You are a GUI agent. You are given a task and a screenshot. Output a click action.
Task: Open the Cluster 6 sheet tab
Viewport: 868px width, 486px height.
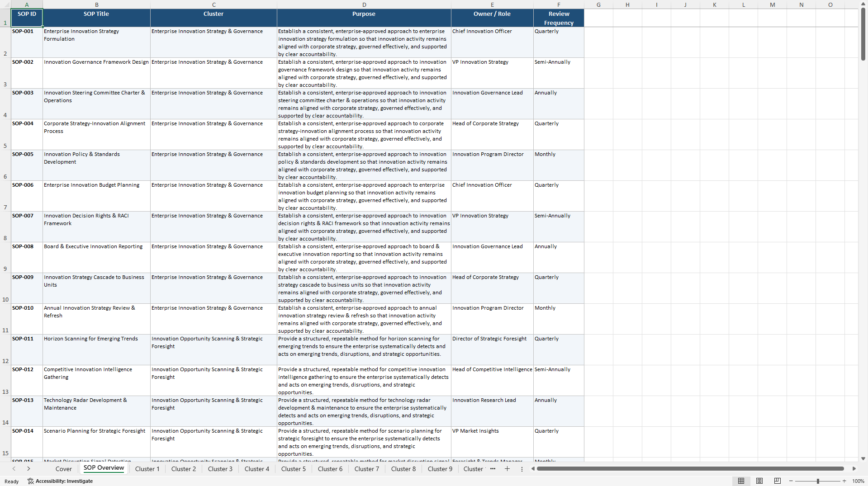click(x=330, y=469)
